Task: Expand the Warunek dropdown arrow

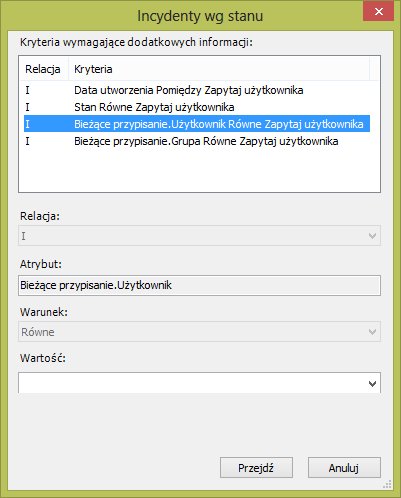Action: (372, 332)
